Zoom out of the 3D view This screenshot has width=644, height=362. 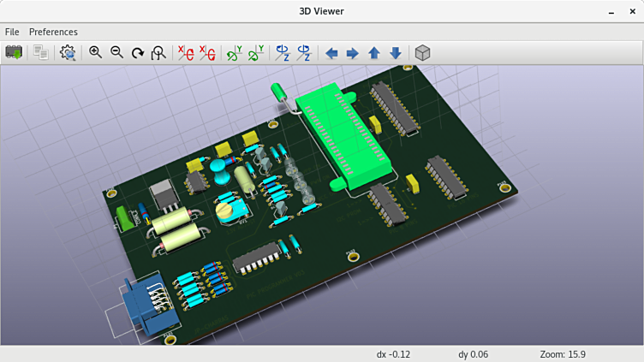click(x=116, y=53)
